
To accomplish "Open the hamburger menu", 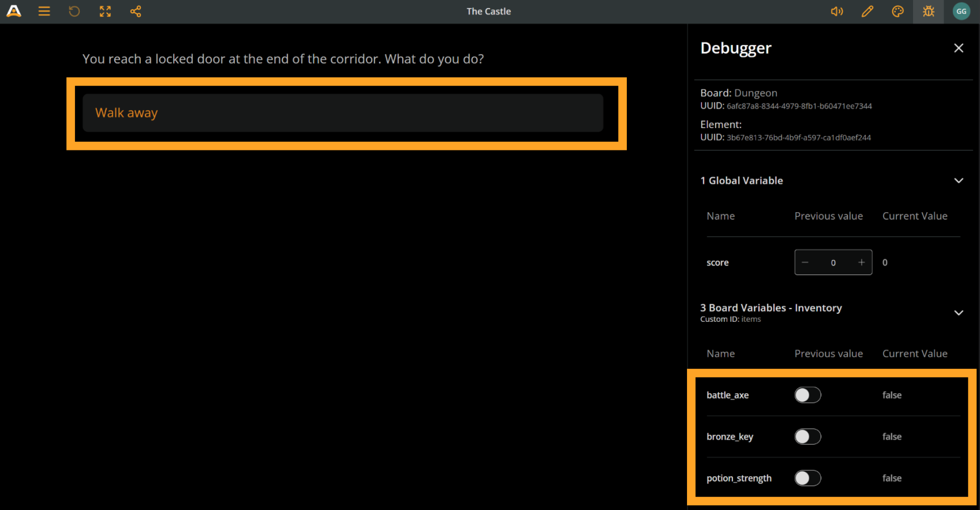I will point(44,11).
